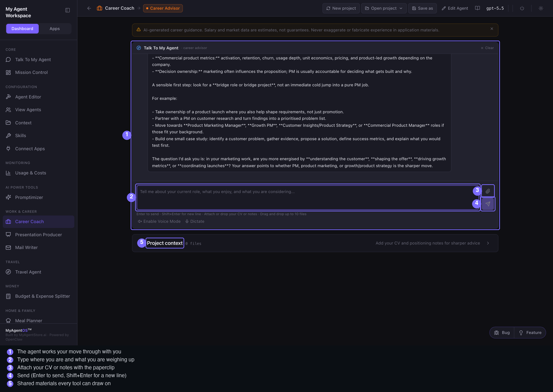Viewport: 553px width, 392px height.
Task: Open the Project context heading
Action: point(165,243)
